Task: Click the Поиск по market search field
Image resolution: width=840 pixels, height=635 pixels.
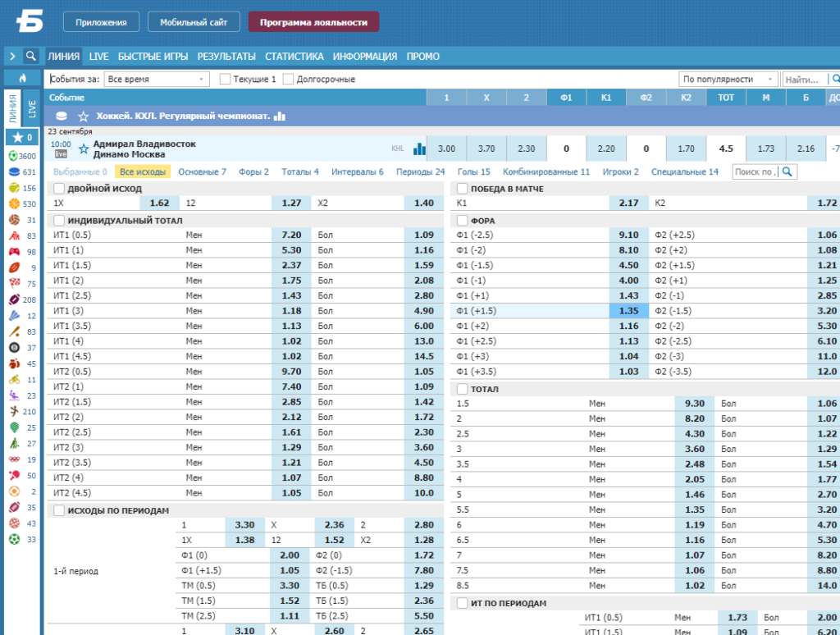Action: (756, 171)
